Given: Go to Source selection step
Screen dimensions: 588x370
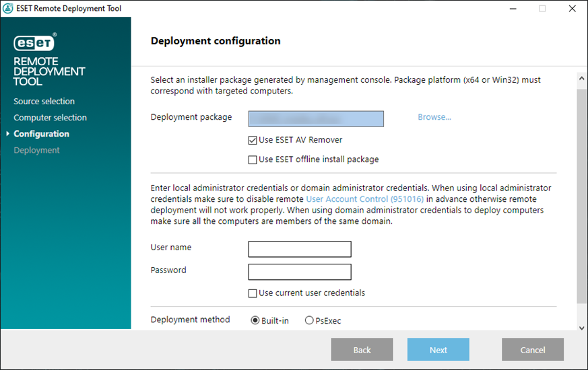Looking at the screenshot, I should 44,102.
